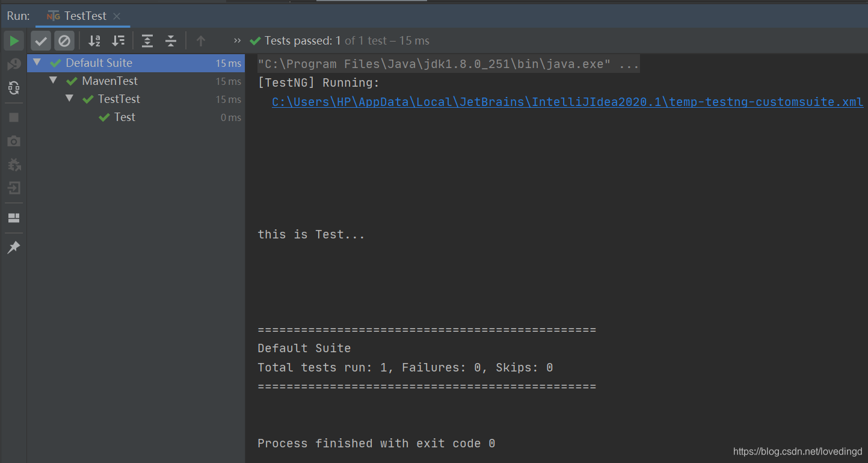Sort tests by duration

(x=119, y=41)
